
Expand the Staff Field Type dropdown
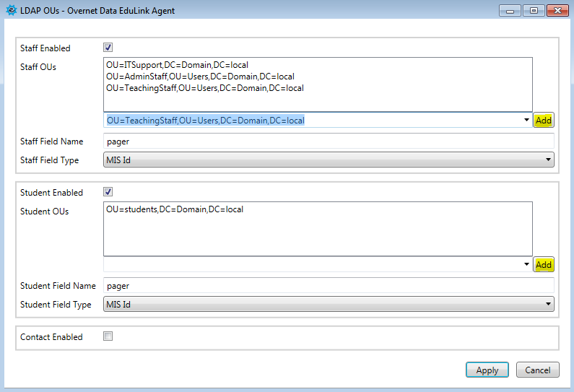[329, 160]
